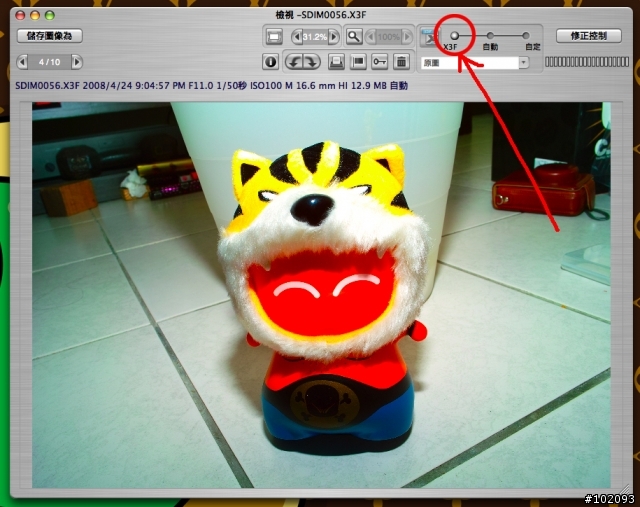This screenshot has width=640, height=507.
Task: Increase the 31.2% zoom level
Action: 334,37
